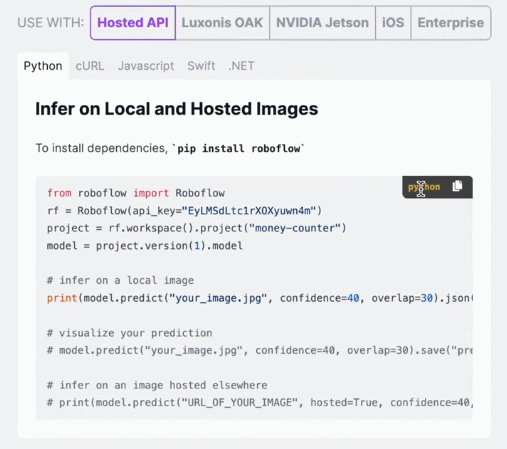
Task: Click the 'from roboflow import Roboflow' line
Action: pyautogui.click(x=136, y=193)
